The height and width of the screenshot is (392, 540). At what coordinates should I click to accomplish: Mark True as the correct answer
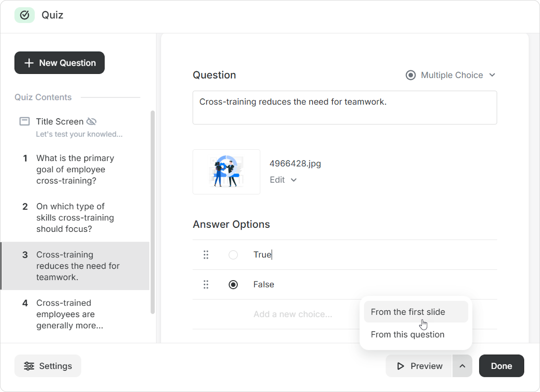tap(233, 255)
